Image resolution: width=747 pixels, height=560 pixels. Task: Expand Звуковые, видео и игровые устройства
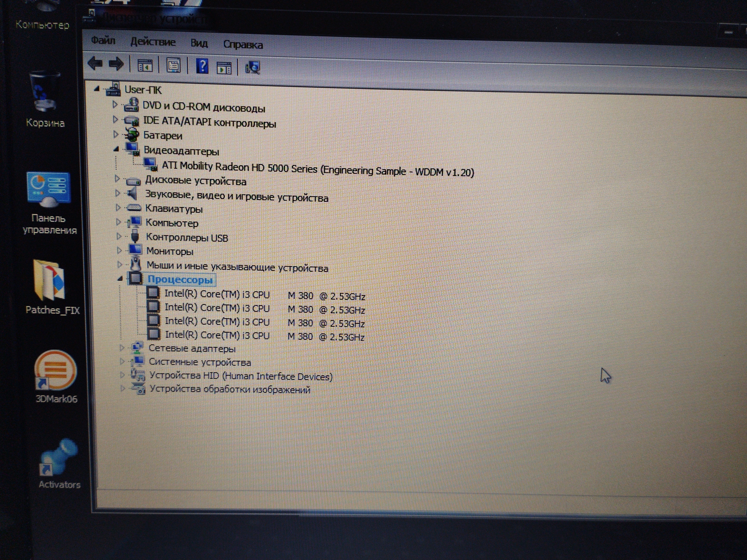click(117, 193)
